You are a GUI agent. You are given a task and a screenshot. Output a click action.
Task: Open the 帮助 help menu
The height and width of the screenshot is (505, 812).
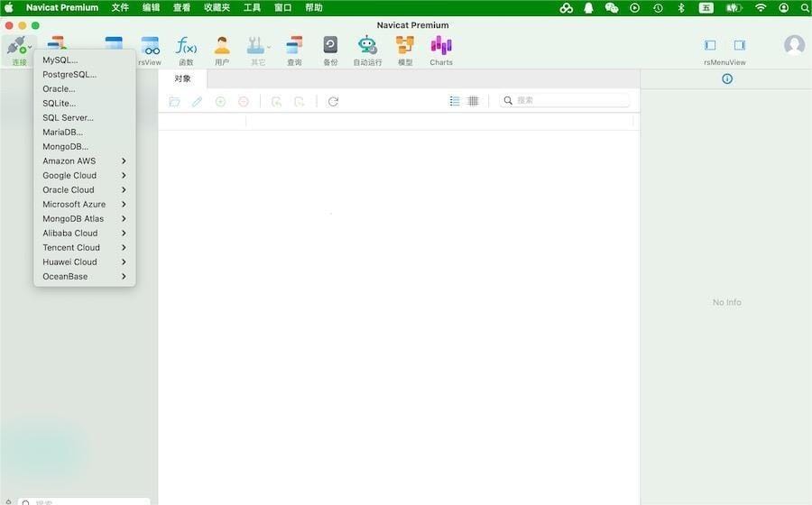click(x=314, y=8)
